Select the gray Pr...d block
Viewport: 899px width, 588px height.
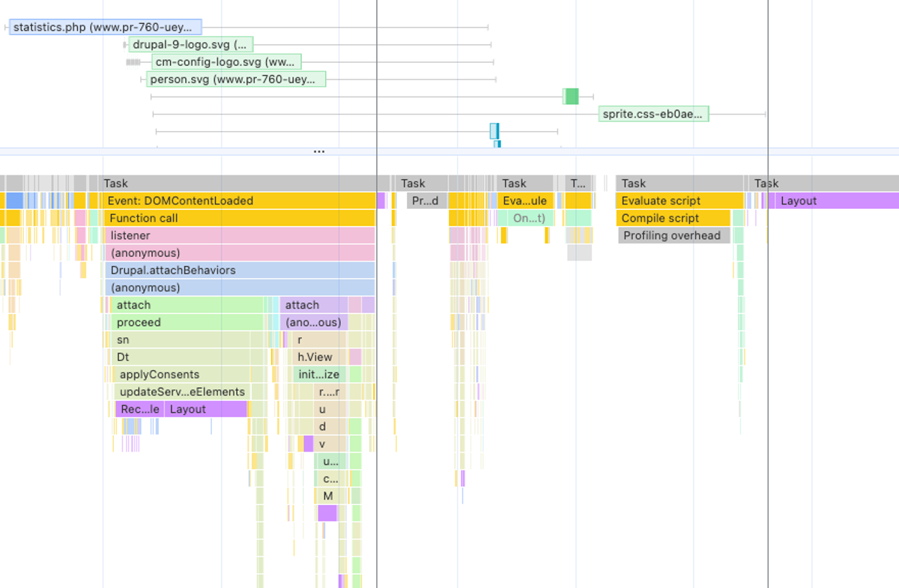click(x=427, y=201)
